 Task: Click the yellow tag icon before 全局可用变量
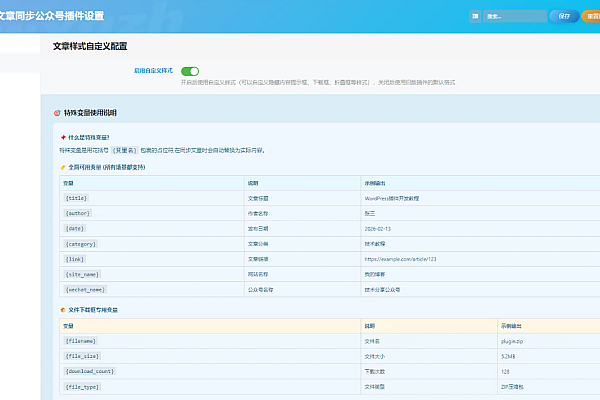click(x=63, y=167)
